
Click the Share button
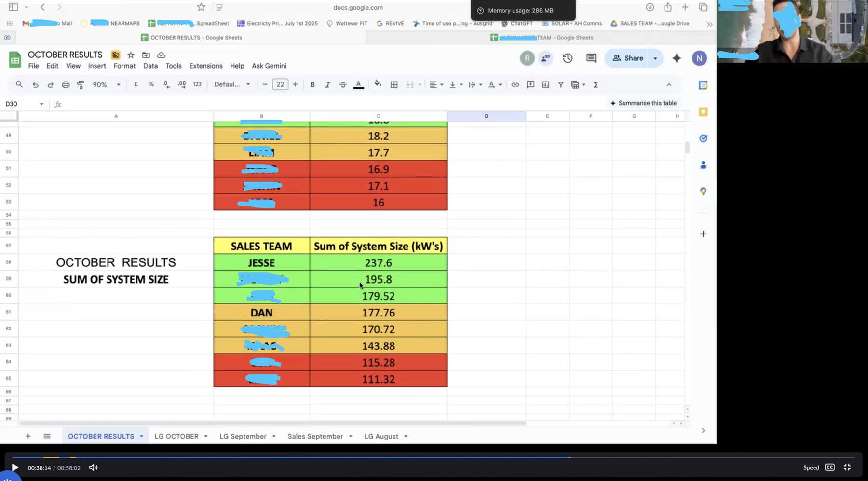pos(628,58)
